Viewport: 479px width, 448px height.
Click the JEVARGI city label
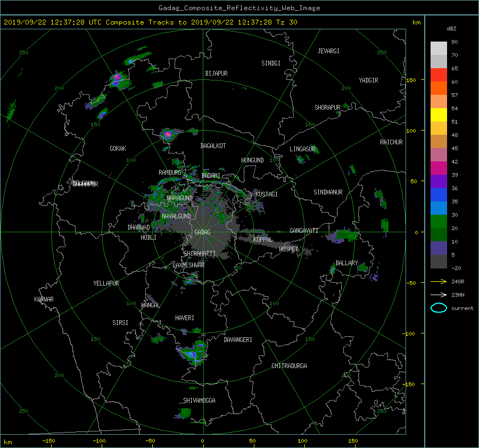coord(328,51)
